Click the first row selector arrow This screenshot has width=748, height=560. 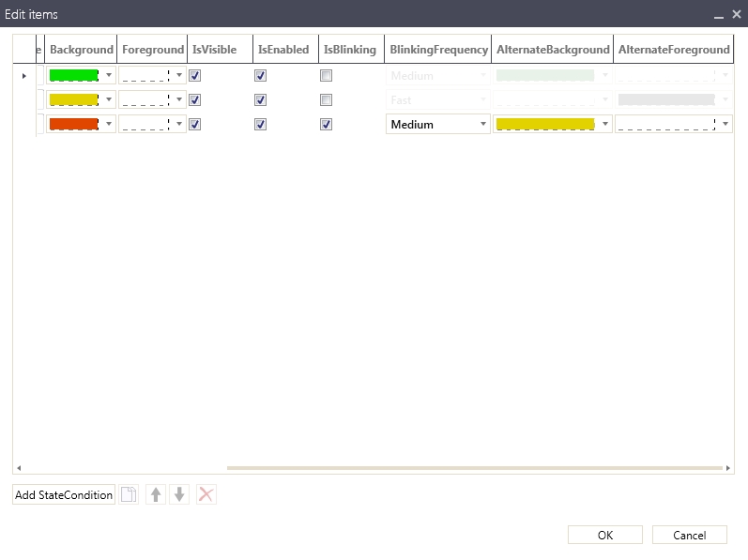[x=23, y=76]
